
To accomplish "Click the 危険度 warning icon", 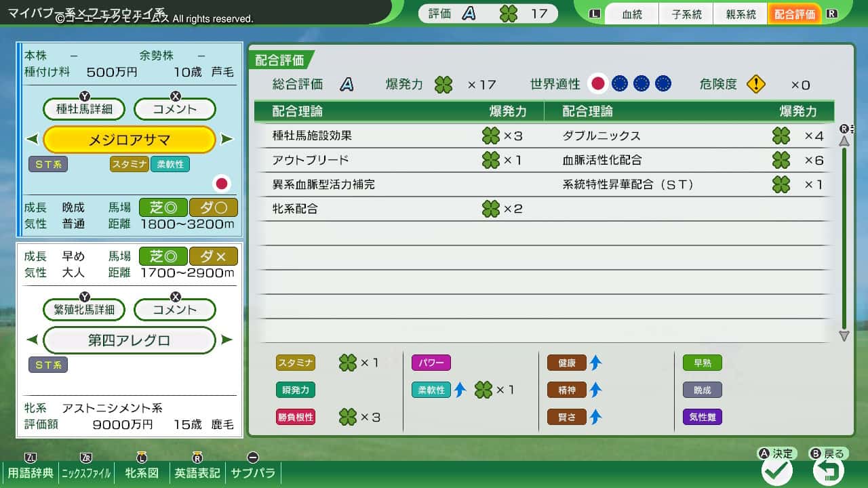I will pos(756,83).
